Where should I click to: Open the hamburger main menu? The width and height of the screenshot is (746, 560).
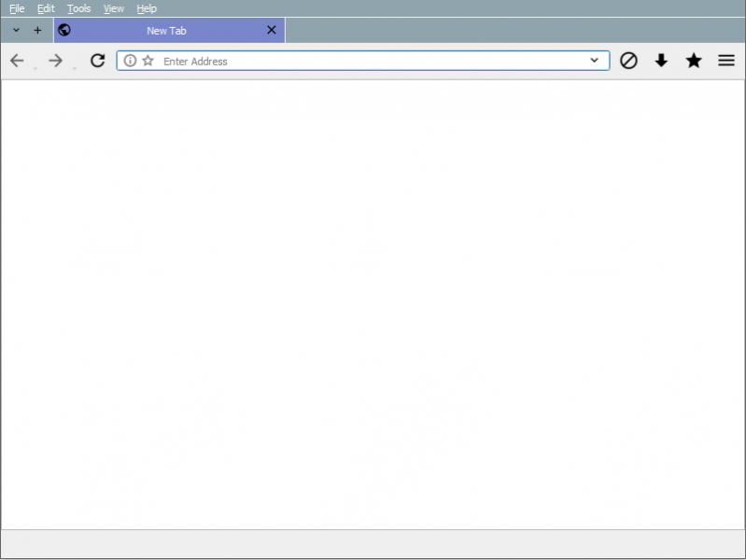(726, 61)
